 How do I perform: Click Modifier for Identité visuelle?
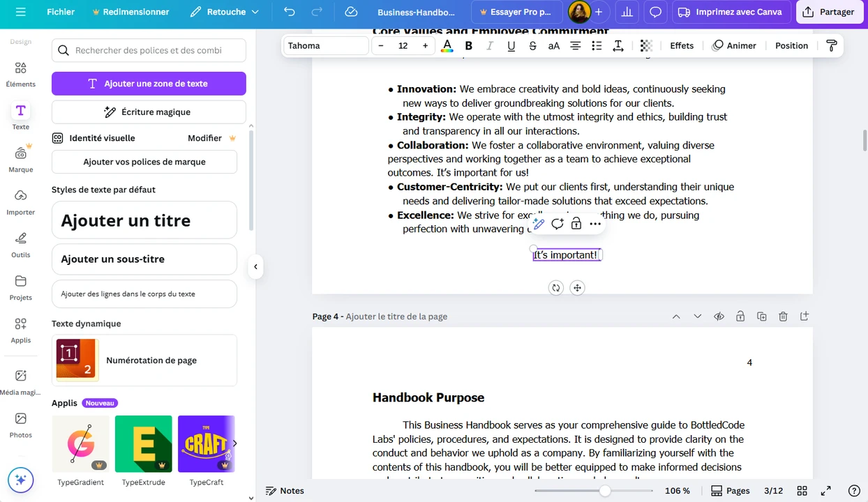(x=204, y=138)
